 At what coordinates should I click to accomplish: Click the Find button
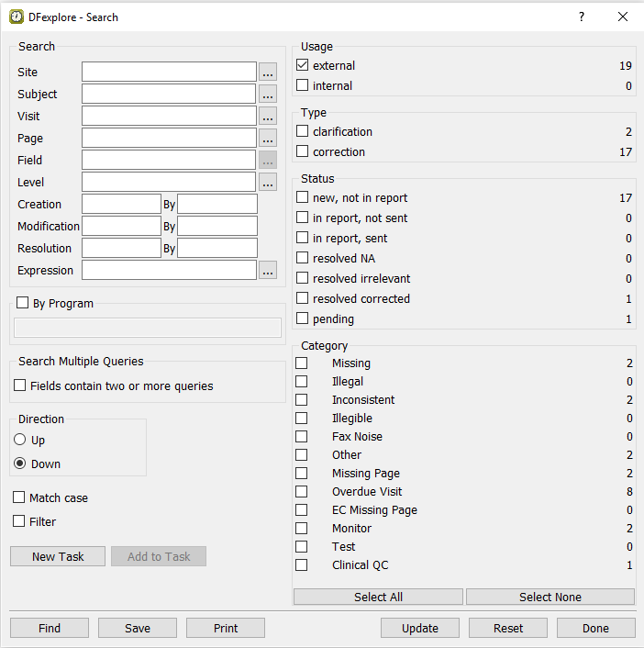coord(50,628)
